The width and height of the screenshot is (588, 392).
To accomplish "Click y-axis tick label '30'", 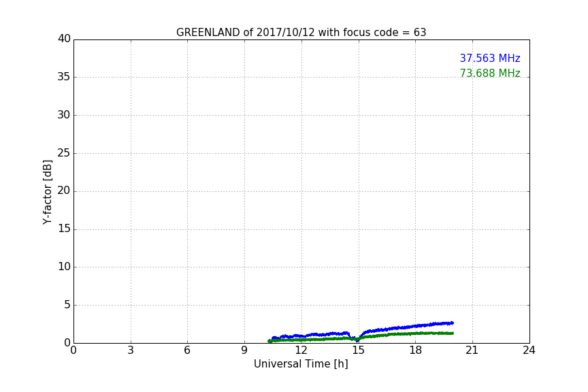I will (x=64, y=115).
